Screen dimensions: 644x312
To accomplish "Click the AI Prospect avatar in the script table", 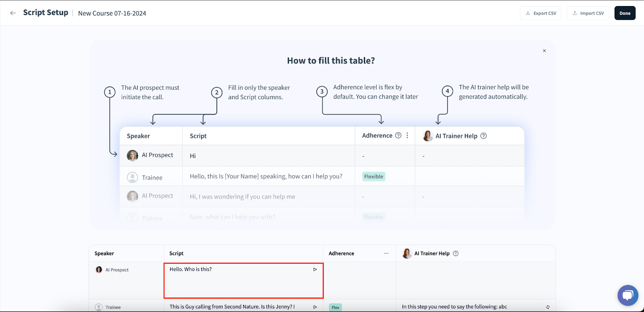I will coord(99,270).
